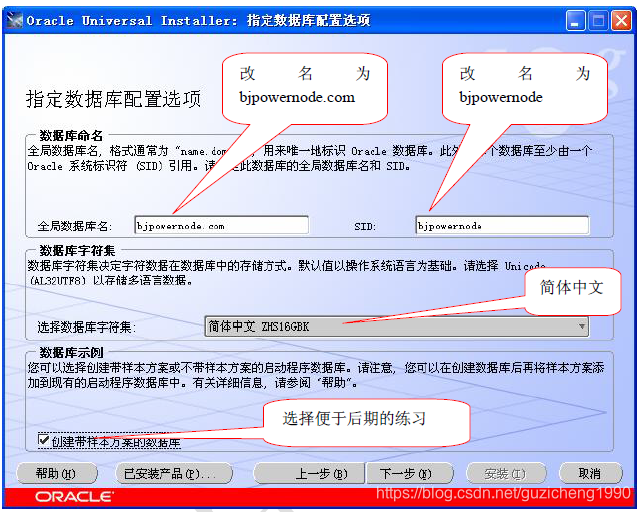Proceed with 下一步(N) button
The width and height of the screenshot is (641, 512).
click(x=410, y=474)
